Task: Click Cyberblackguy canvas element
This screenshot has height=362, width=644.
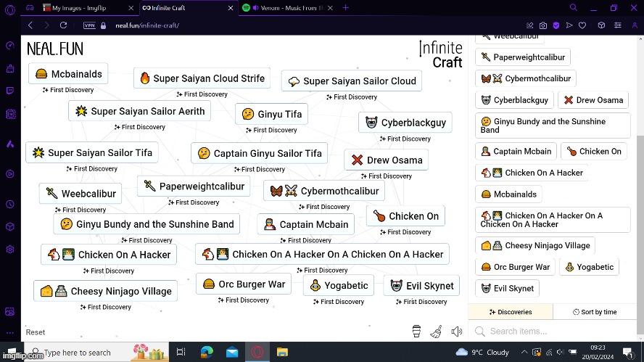Action: [405, 123]
